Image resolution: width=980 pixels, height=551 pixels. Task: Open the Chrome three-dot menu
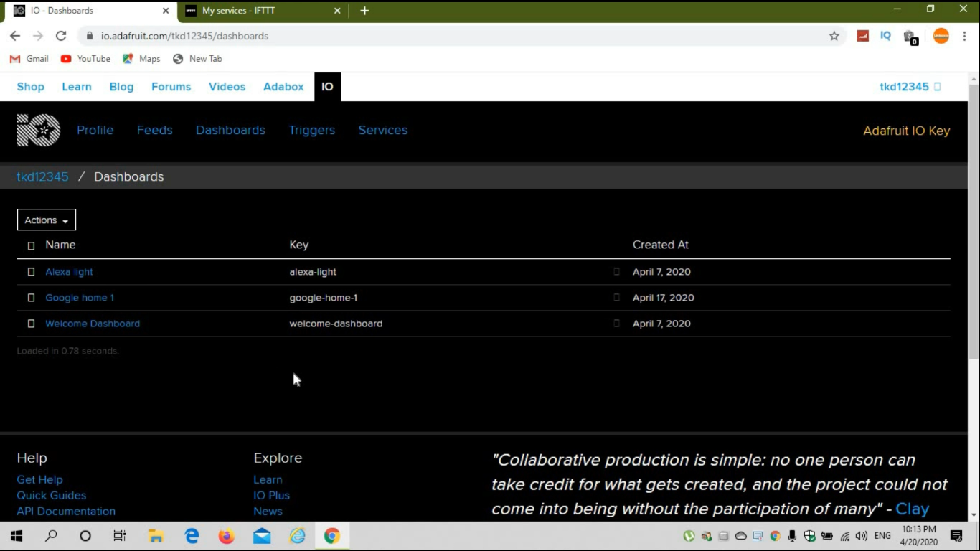click(964, 36)
